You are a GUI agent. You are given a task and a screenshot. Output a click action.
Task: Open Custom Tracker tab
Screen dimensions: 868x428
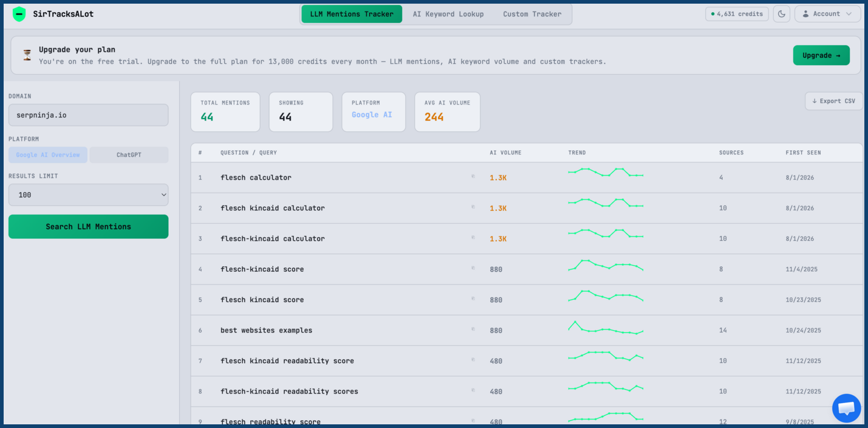coord(532,14)
